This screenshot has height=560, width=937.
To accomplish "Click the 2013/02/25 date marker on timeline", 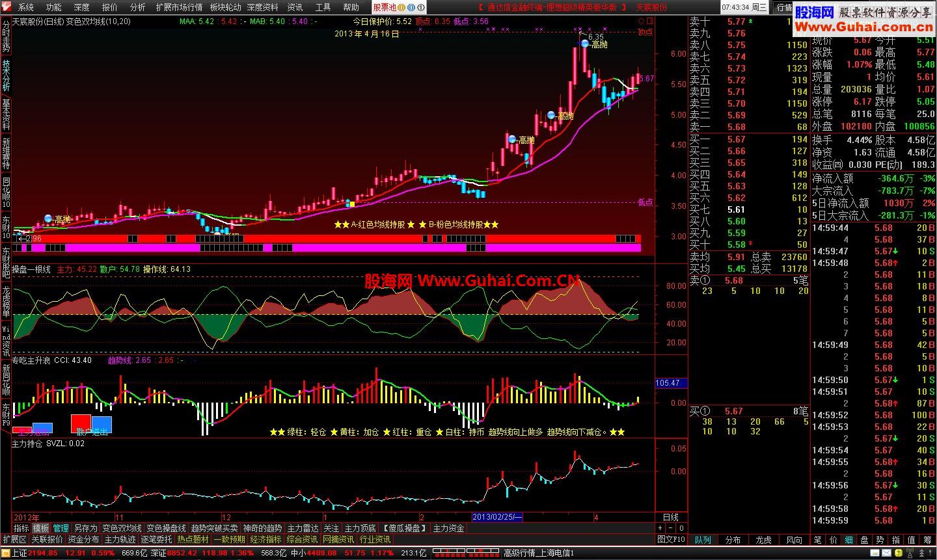I will pos(497,517).
